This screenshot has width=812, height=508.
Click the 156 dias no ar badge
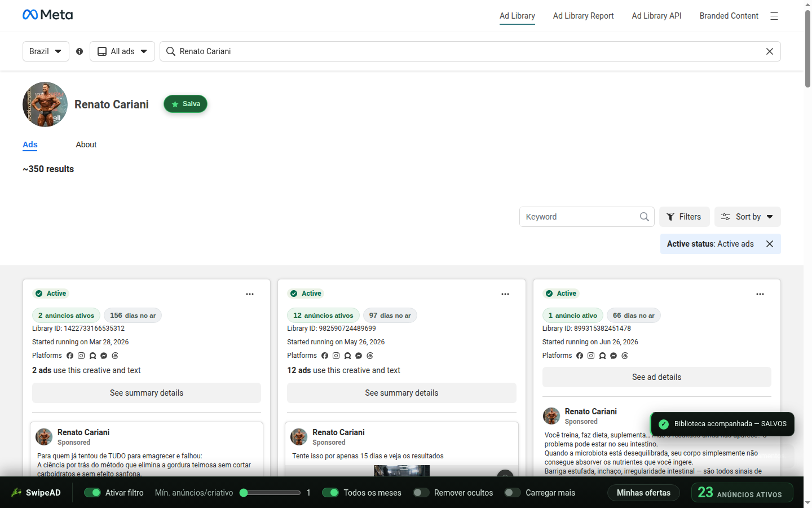point(133,316)
